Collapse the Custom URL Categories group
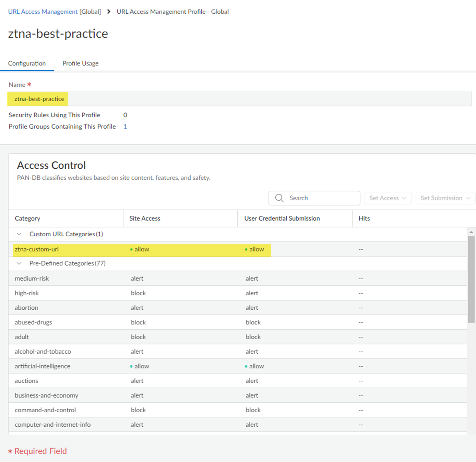The height and width of the screenshot is (462, 476). [19, 234]
